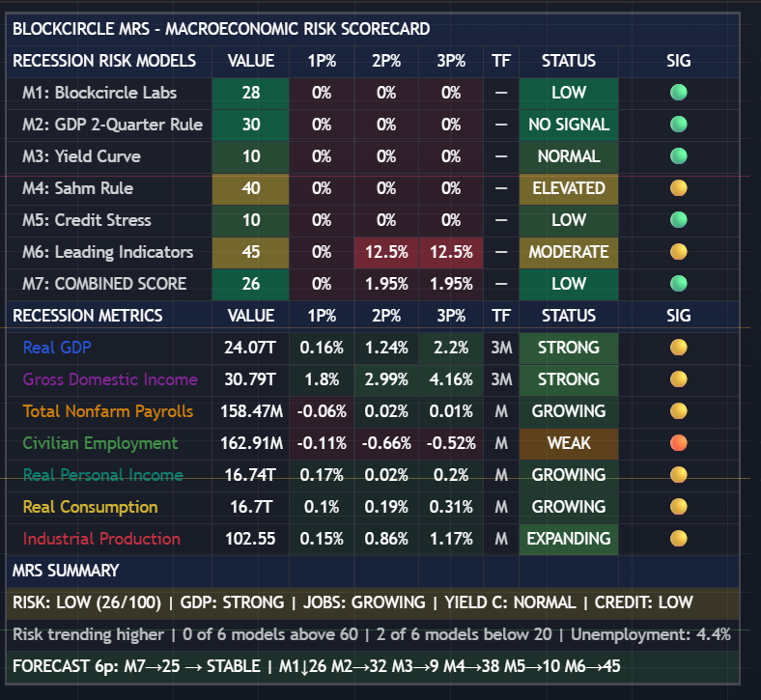Viewport: 761px width, 700px height.
Task: Click the 24.07T Real GDP value
Action: click(x=250, y=348)
